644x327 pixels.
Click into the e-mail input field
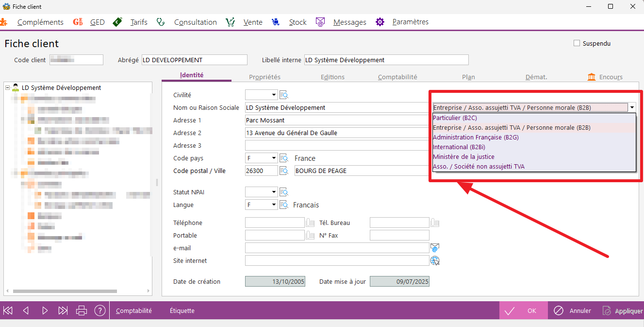tap(337, 248)
